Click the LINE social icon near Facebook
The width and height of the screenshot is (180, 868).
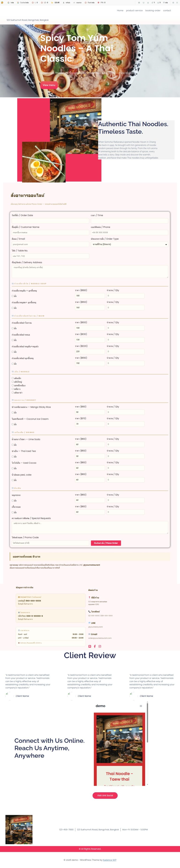tap(90, 646)
